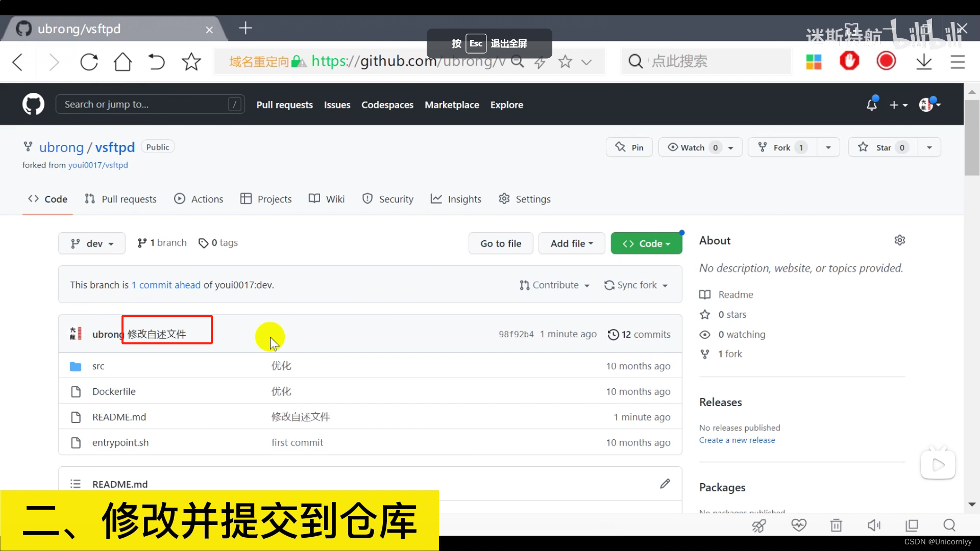Click the browser search field

click(x=706, y=61)
